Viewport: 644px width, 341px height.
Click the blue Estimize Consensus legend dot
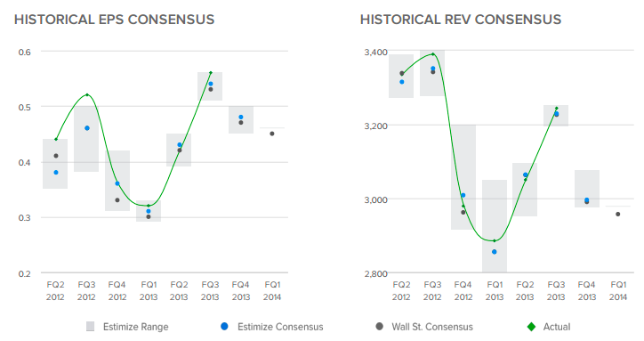224,326
